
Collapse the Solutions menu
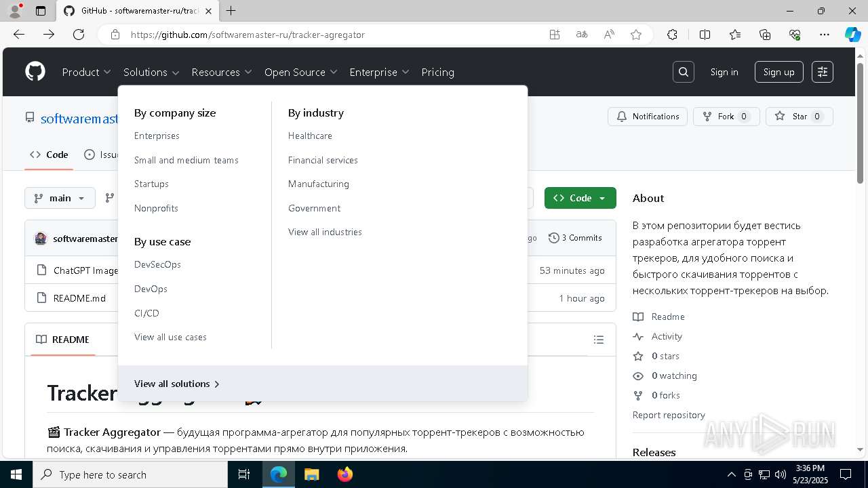(151, 72)
